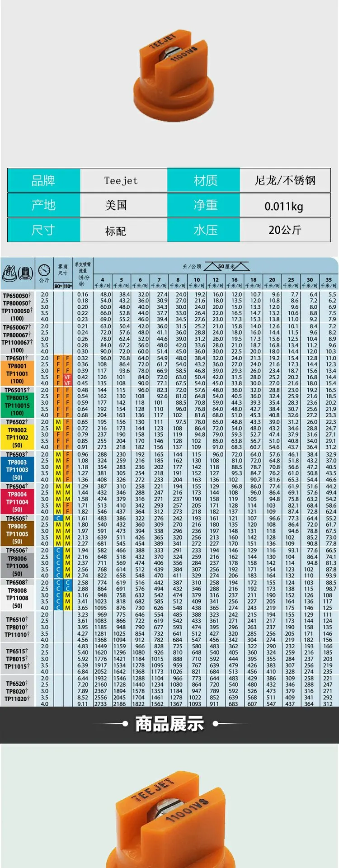Click the 20公斤 water pressure value
The image size is (339, 868).
pos(285,230)
